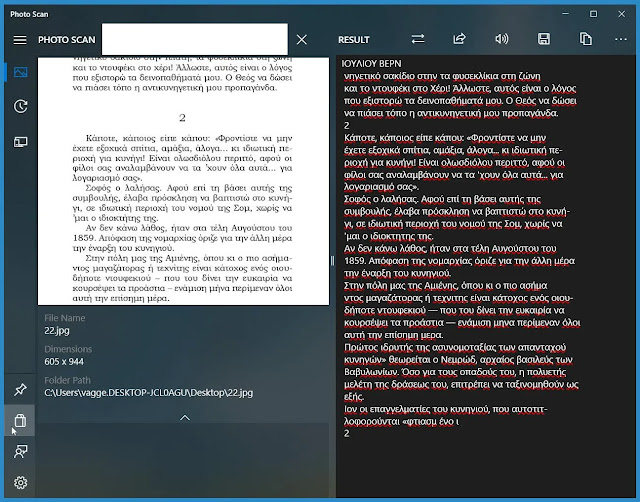Copy the result text to clipboard
640x502 pixels.
pyautogui.click(x=586, y=39)
